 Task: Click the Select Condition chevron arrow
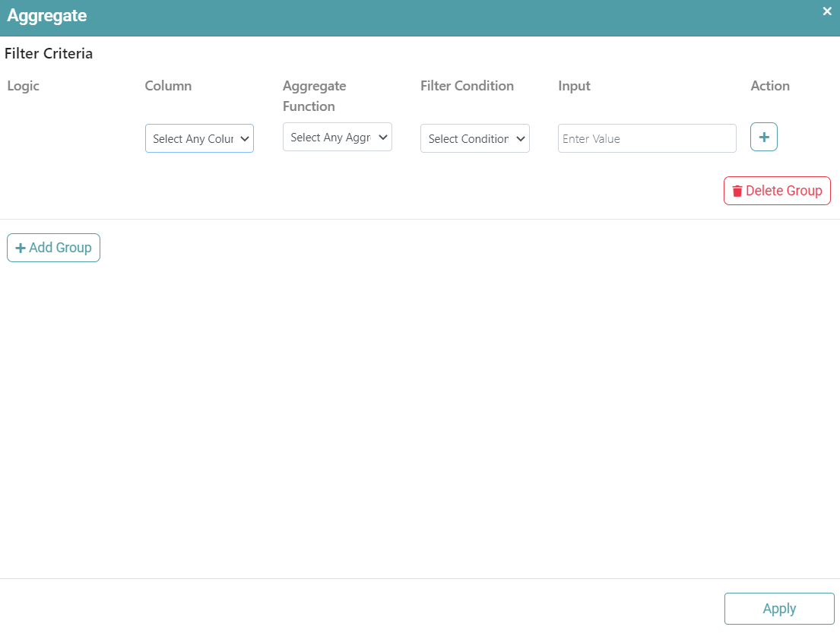520,139
